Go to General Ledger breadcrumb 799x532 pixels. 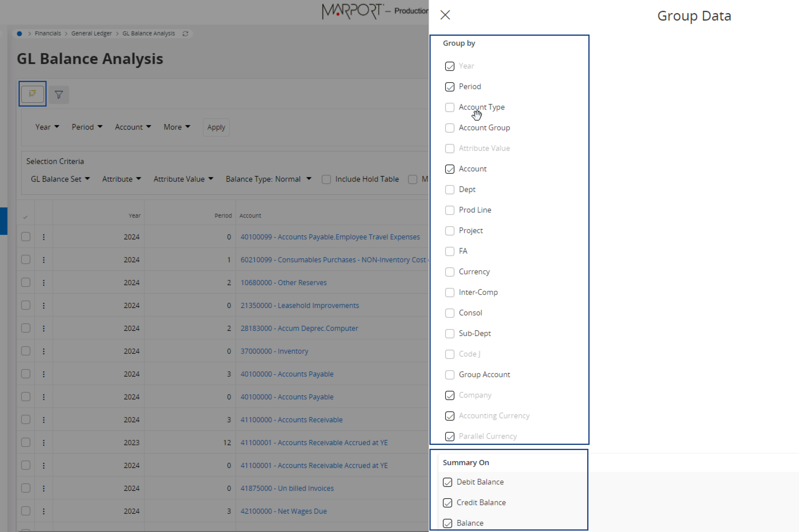(x=91, y=34)
